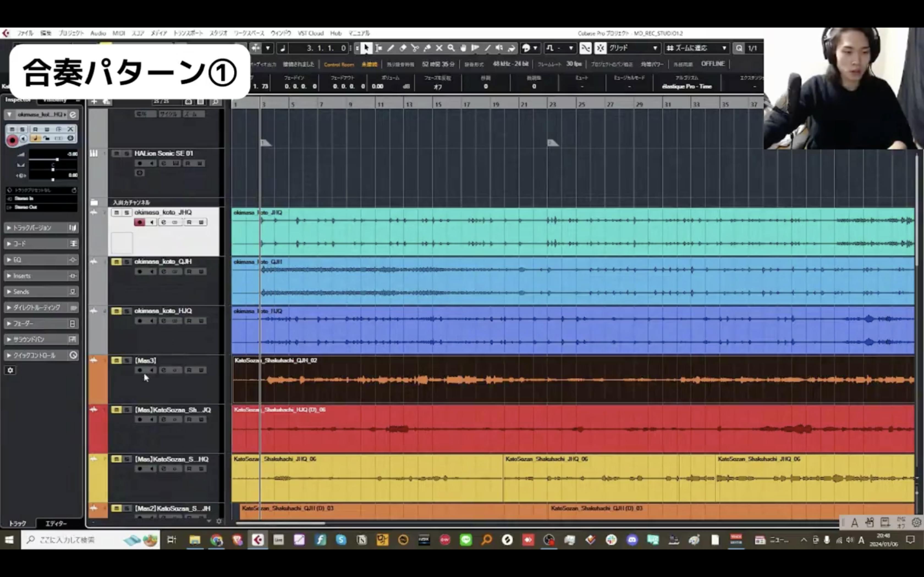Select the Eraser tool in toolbar
The width and height of the screenshot is (924, 577).
coord(403,48)
